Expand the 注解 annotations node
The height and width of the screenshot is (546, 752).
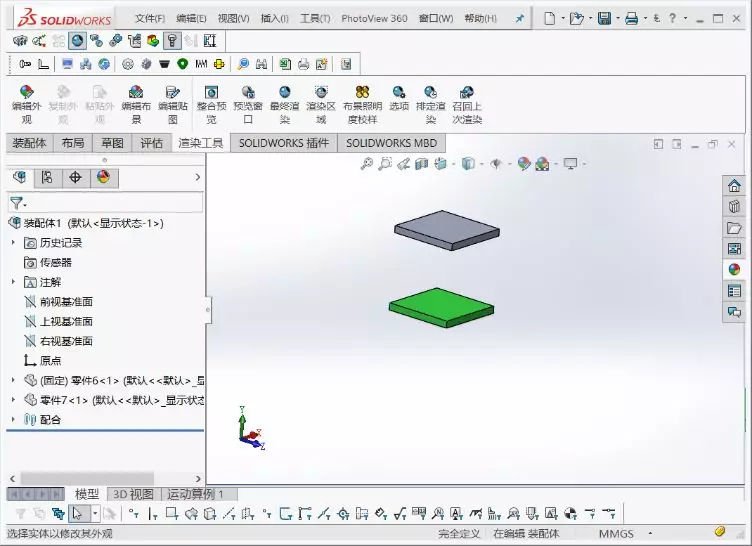coord(13,282)
